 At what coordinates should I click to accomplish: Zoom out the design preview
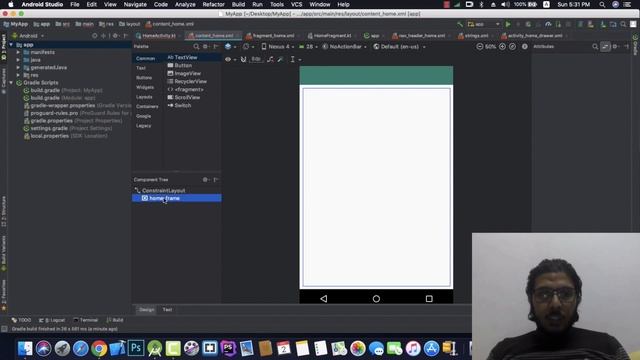coord(480,47)
